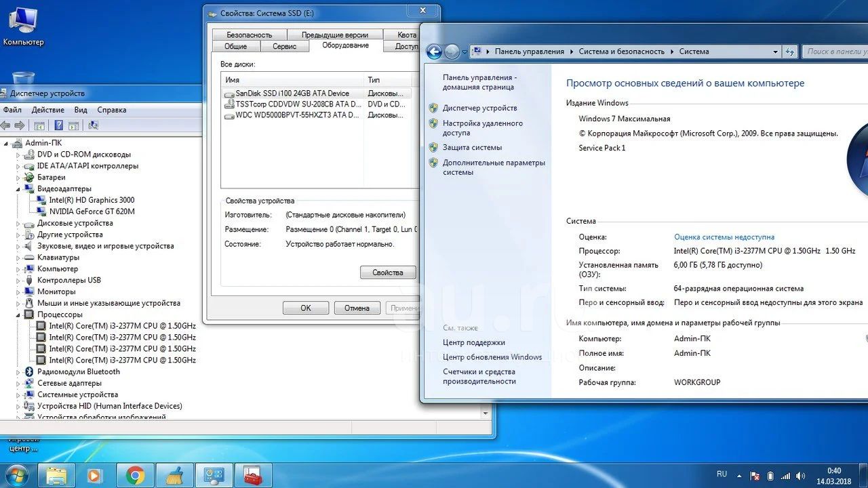Open the broom cleaner taskbar app
Viewport: 868px width, 488px height.
pyautogui.click(x=174, y=475)
